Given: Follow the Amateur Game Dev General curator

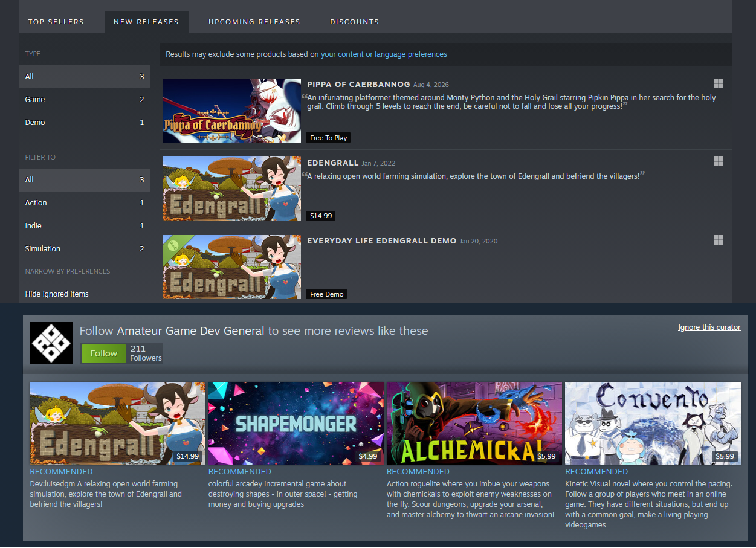Looking at the screenshot, I should (103, 353).
